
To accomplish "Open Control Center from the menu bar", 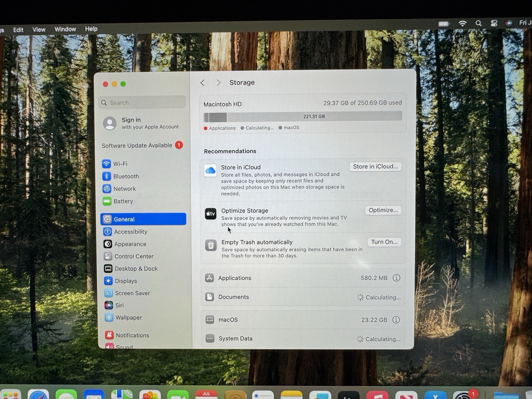I will pos(494,23).
